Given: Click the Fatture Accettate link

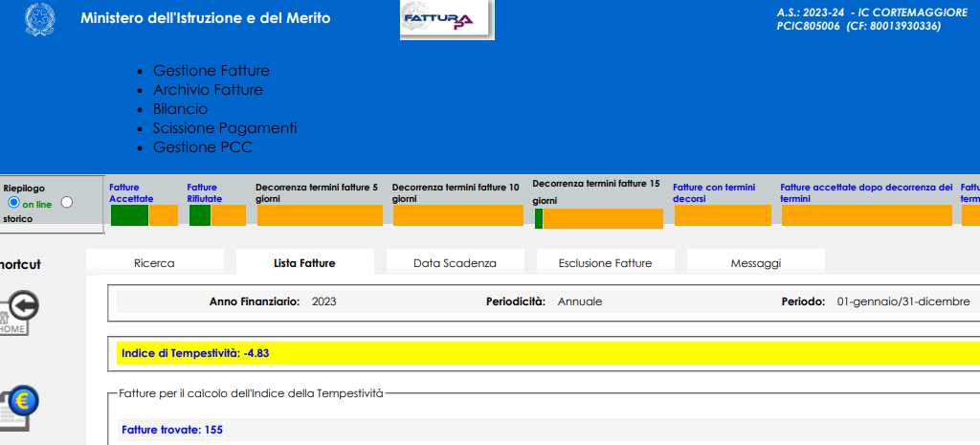Looking at the screenshot, I should coord(131,192).
